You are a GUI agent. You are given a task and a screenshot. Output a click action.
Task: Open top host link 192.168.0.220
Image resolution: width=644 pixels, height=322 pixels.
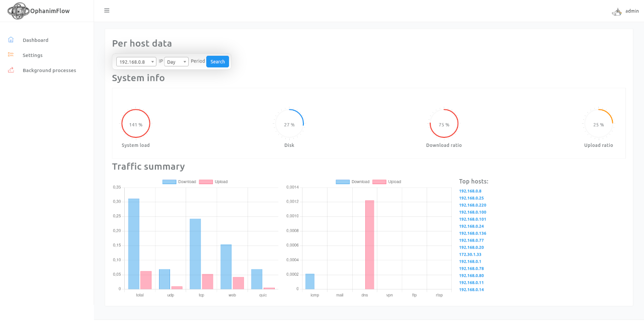click(x=472, y=205)
